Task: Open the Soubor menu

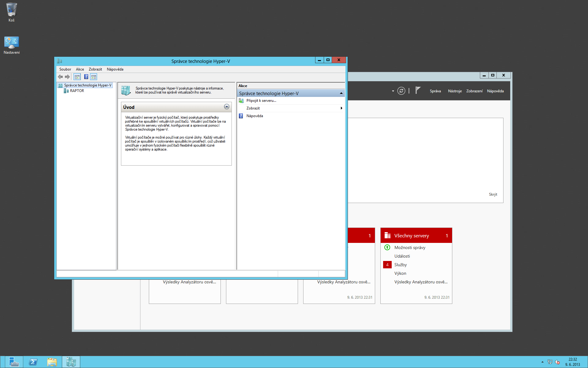Action: pyautogui.click(x=65, y=69)
